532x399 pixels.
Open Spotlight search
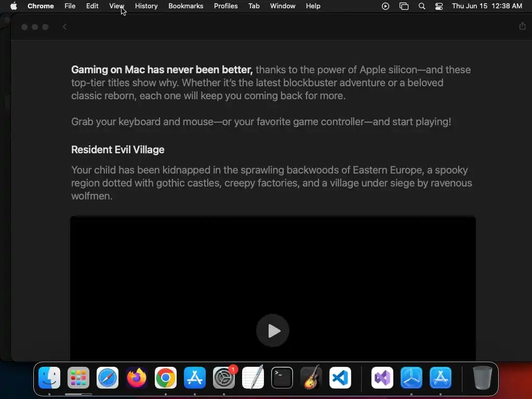point(422,6)
